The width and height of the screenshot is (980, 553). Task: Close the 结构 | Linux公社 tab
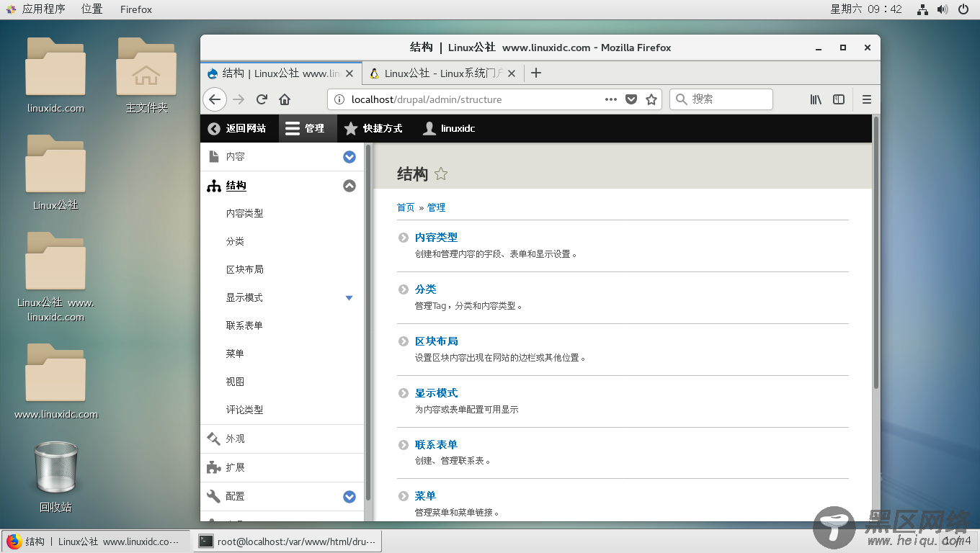pos(350,73)
